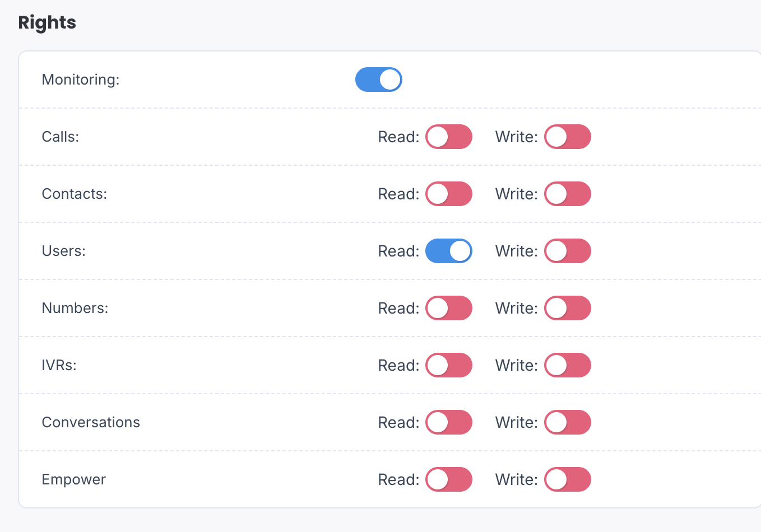Enable Empower Write permission
This screenshot has width=761, height=532.
coord(568,479)
